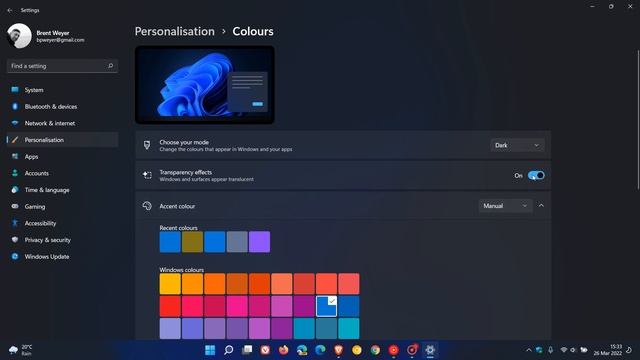Image resolution: width=640 pixels, height=360 pixels.
Task: Open Apps via its sidebar icon
Action: coord(15,157)
